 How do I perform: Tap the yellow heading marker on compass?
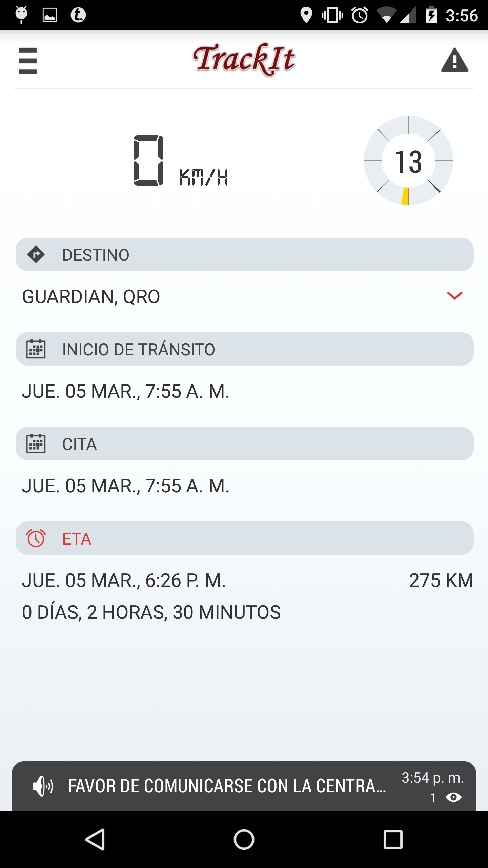pyautogui.click(x=405, y=196)
